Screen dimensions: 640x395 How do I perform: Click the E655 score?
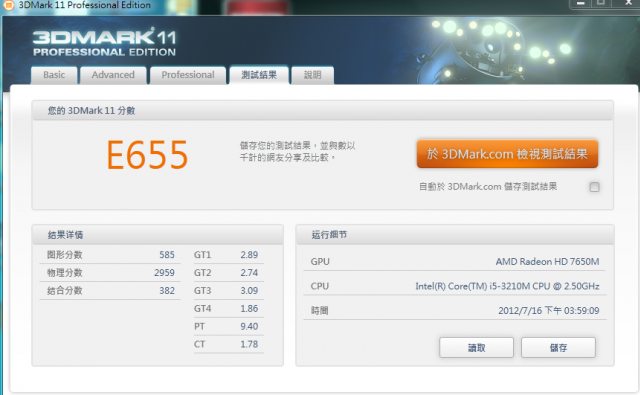(147, 155)
